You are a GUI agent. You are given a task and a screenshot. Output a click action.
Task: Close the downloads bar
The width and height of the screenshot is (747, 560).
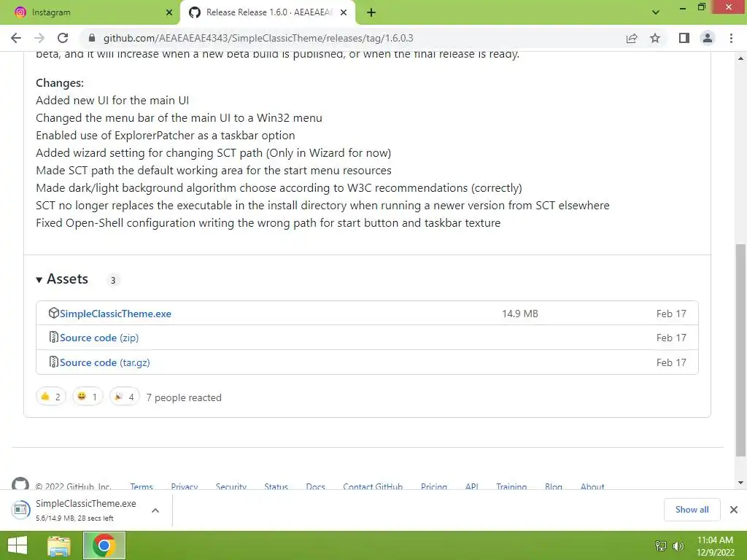pos(734,510)
